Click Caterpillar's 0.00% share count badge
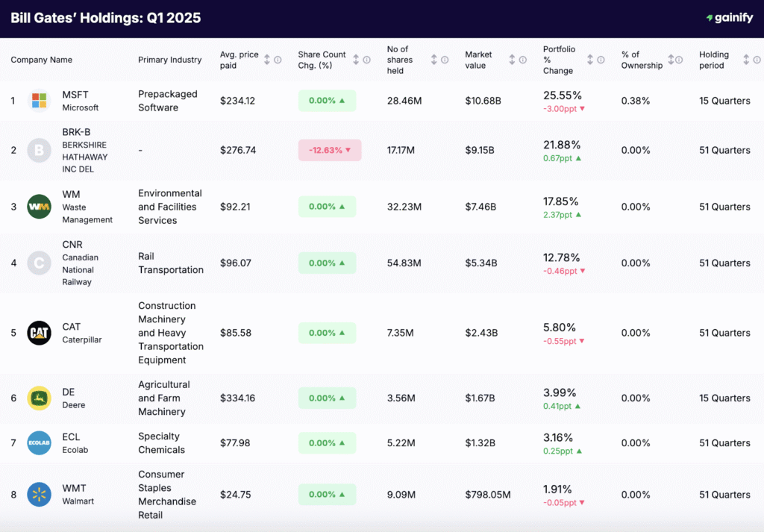Screen dimensions: 764x532 pyautogui.click(x=327, y=333)
